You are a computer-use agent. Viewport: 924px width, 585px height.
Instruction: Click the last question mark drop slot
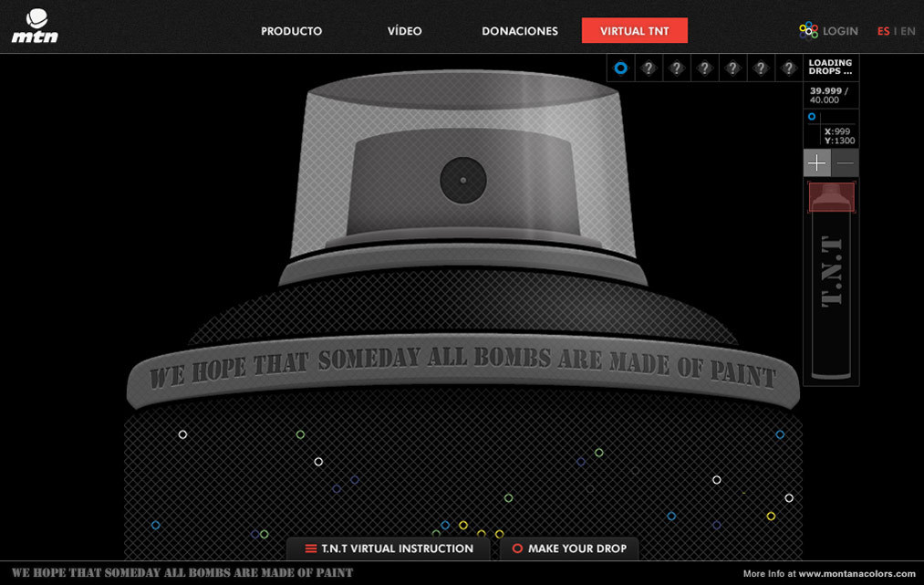pos(788,68)
